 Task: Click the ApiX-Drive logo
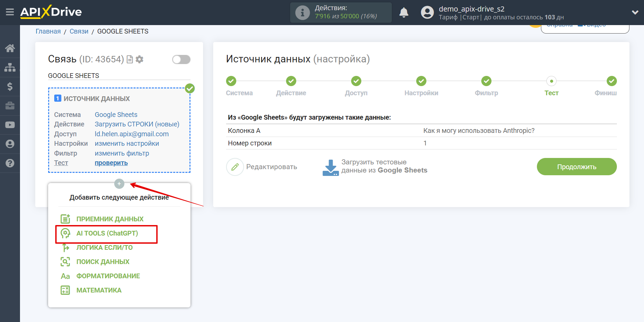[x=51, y=12]
